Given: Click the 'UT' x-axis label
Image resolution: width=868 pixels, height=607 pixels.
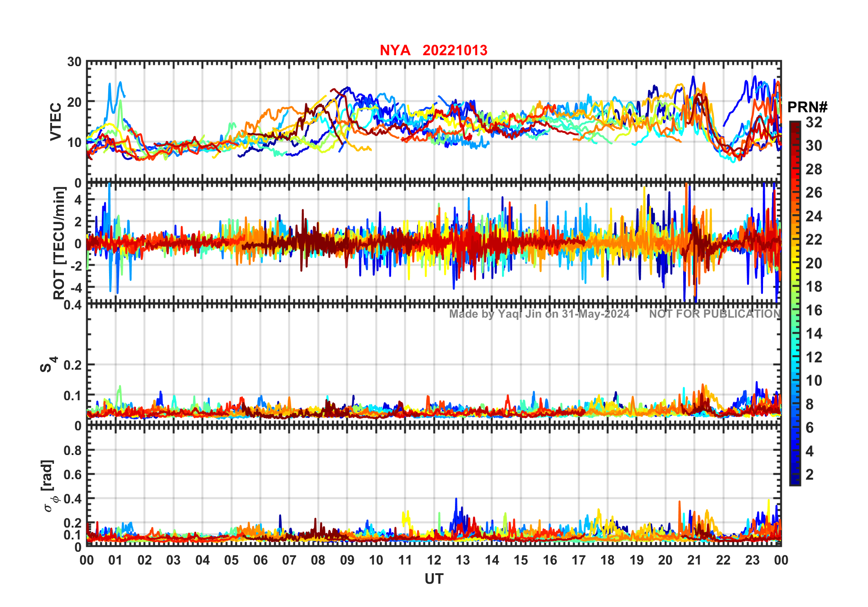Looking at the screenshot, I should (434, 579).
